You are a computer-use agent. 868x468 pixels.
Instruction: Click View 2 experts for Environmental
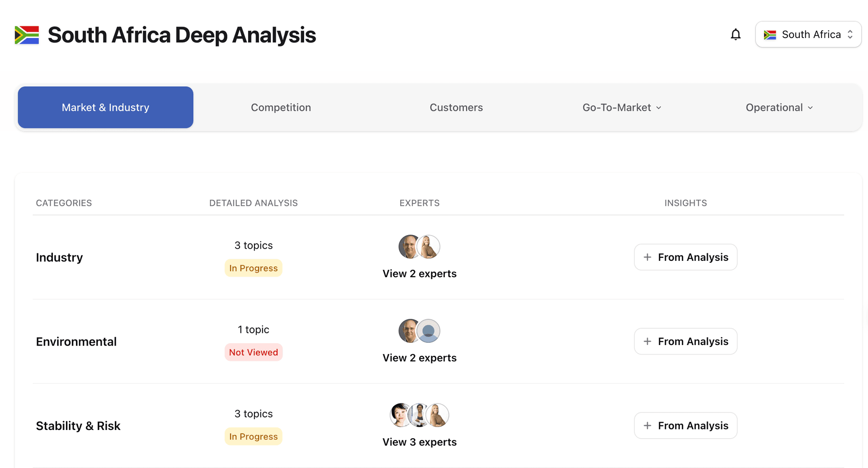[x=419, y=358]
